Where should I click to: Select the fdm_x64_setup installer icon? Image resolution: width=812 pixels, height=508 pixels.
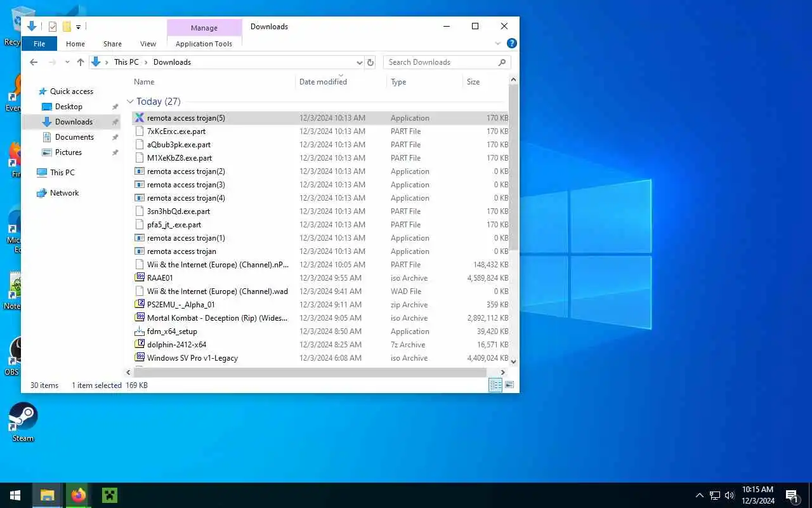pos(140,331)
